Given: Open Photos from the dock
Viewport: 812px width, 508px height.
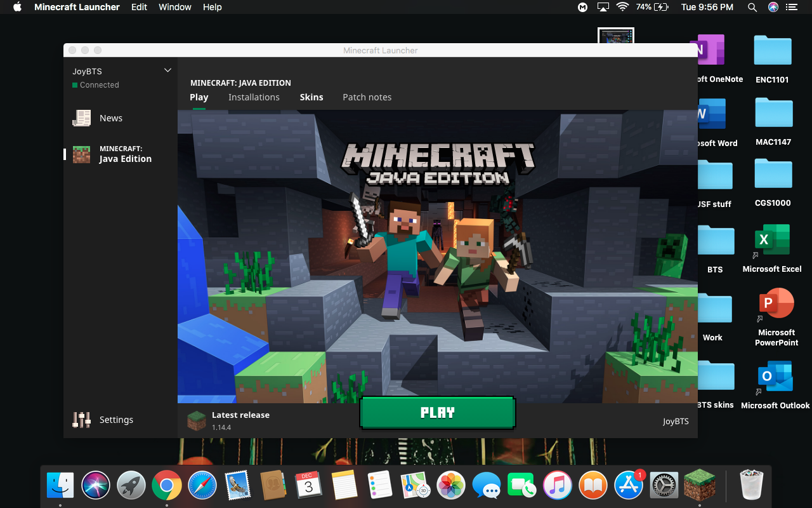Looking at the screenshot, I should pos(451,486).
